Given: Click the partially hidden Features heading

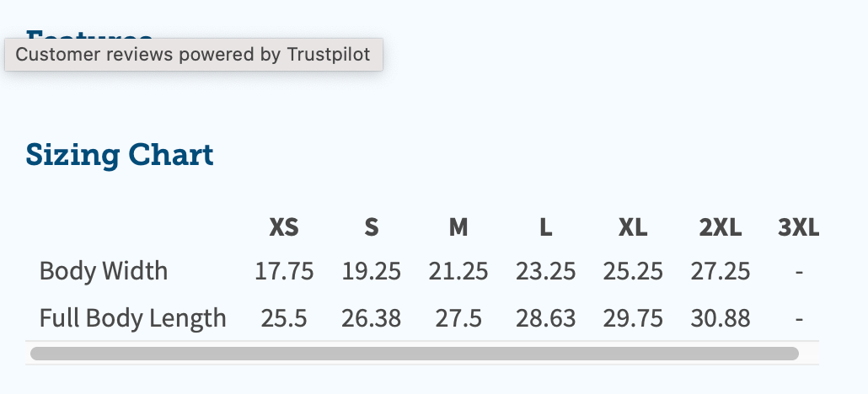Looking at the screenshot, I should click(88, 34).
